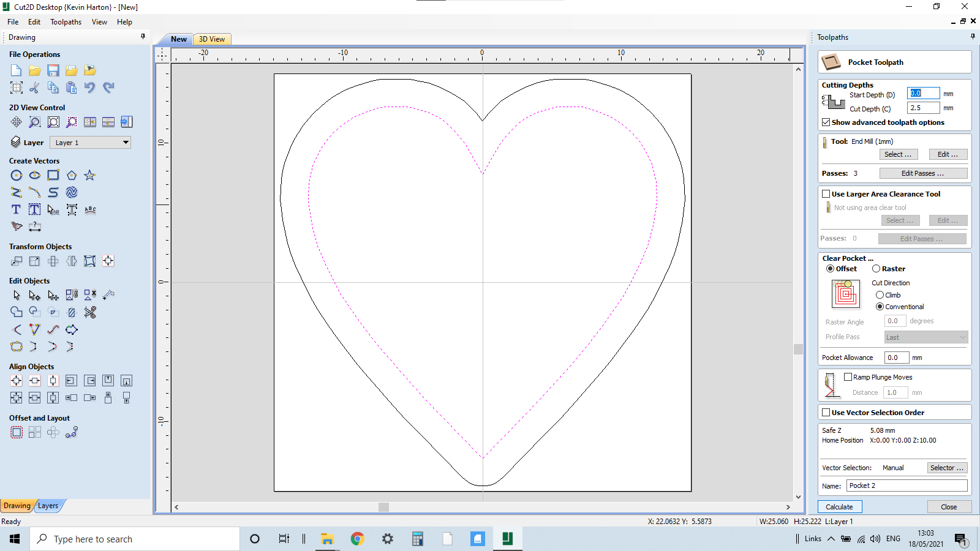
Task: Save the current file
Action: [53, 70]
